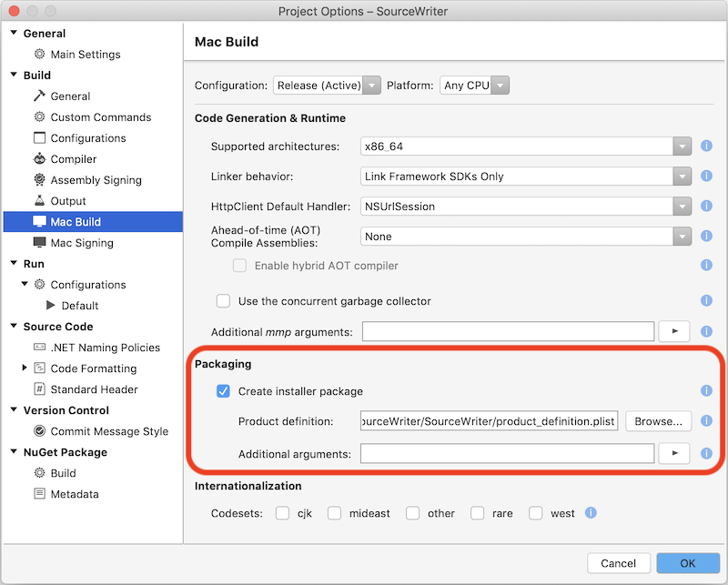Select the NuGet Package Metadata settings
This screenshot has width=728, height=585.
(76, 493)
